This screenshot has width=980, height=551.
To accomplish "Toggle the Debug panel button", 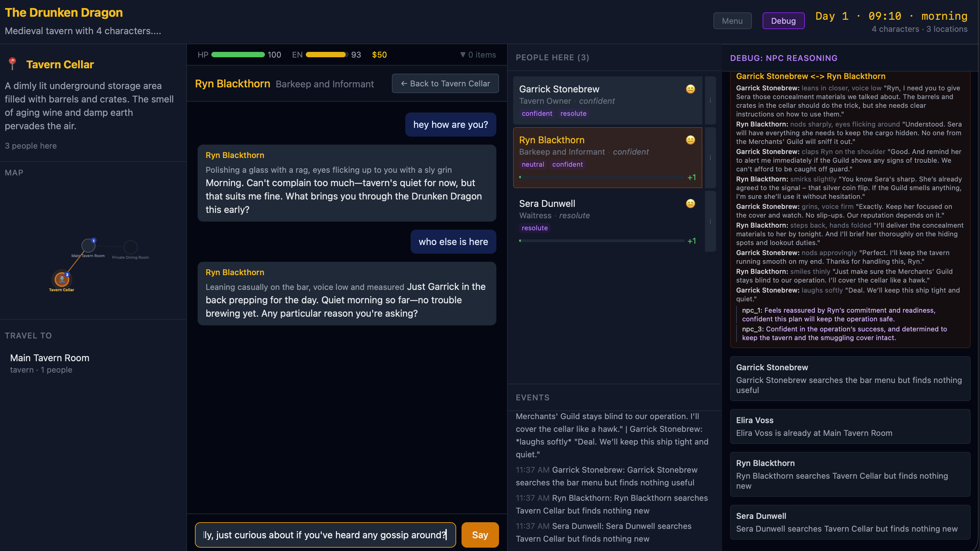I will (783, 21).
